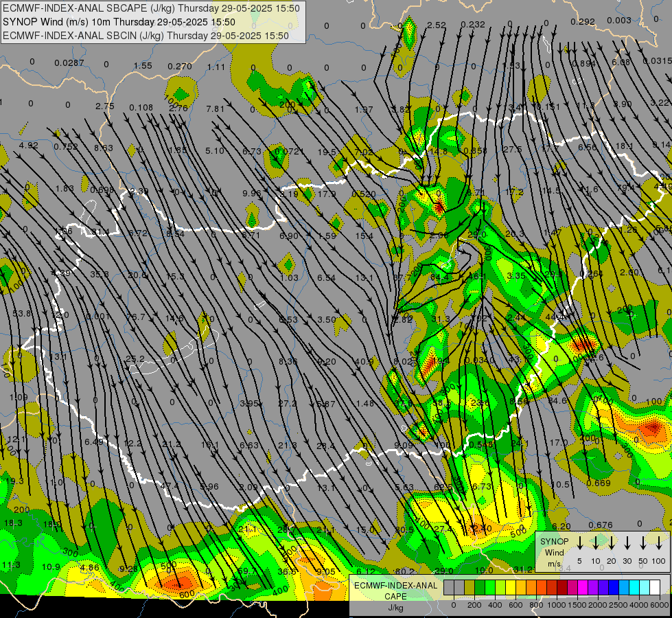Select the pure blue CAPE legend swatch

tap(613, 588)
